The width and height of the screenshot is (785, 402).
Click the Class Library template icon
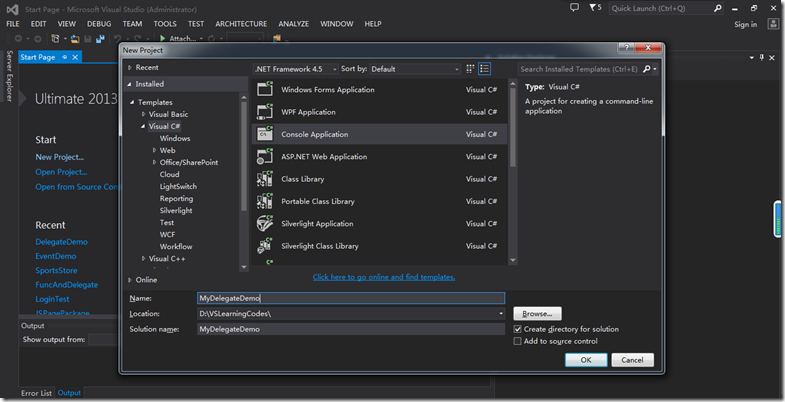[x=265, y=179]
